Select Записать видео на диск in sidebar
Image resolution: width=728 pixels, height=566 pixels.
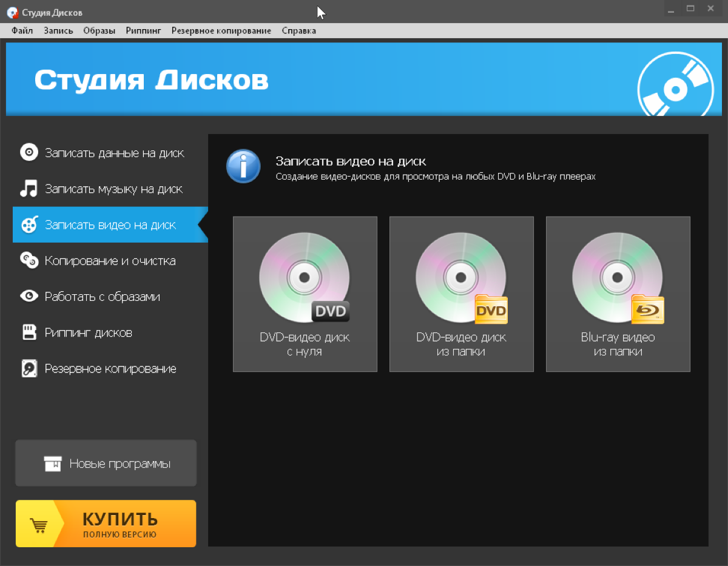[x=110, y=224]
